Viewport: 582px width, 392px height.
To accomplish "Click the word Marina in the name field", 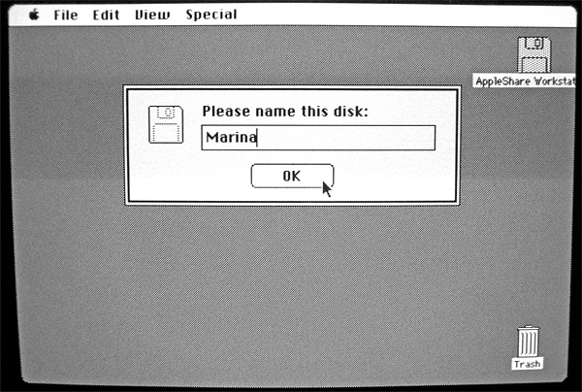I will (x=231, y=138).
